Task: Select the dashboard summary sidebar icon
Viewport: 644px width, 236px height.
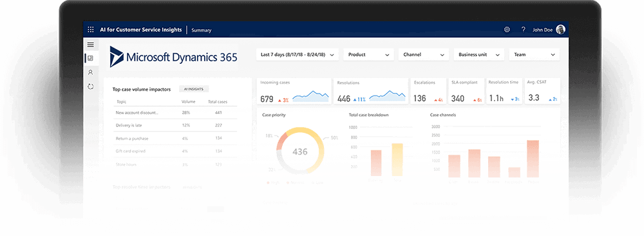Action: tap(91, 59)
